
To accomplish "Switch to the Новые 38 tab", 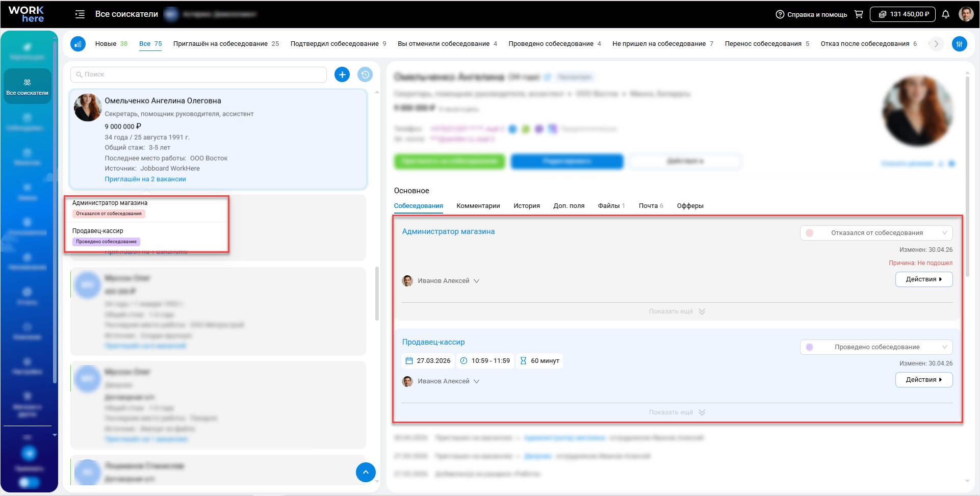I will [111, 44].
